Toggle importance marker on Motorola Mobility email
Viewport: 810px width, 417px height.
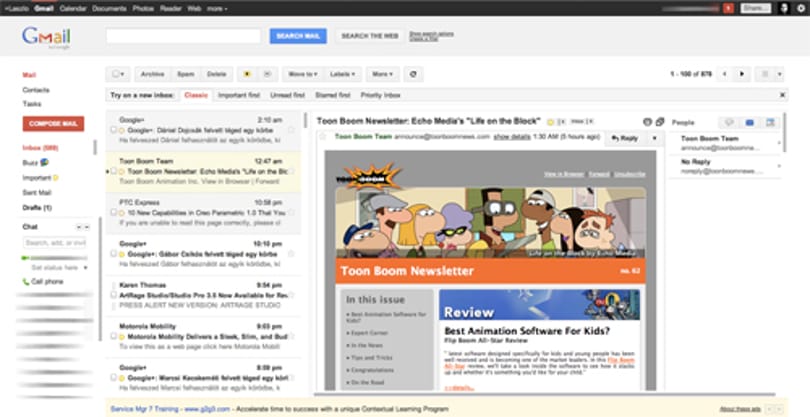pos(122,337)
